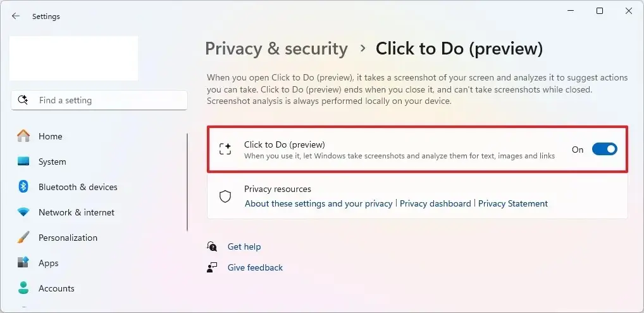
Task: Click the Apps icon in sidebar
Action: coord(23,263)
